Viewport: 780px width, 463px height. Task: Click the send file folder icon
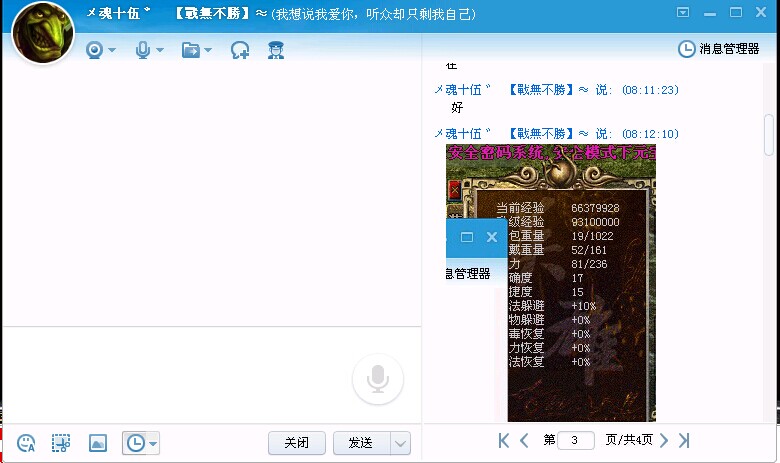click(191, 50)
